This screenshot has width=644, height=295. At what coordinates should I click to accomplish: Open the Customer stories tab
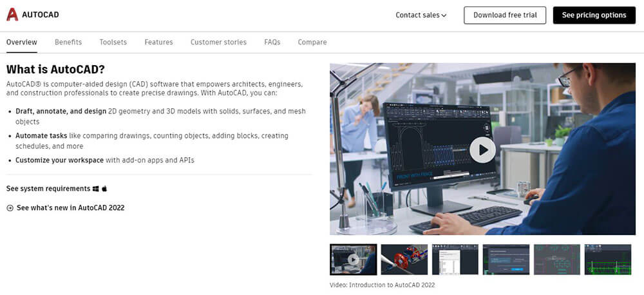pos(218,42)
